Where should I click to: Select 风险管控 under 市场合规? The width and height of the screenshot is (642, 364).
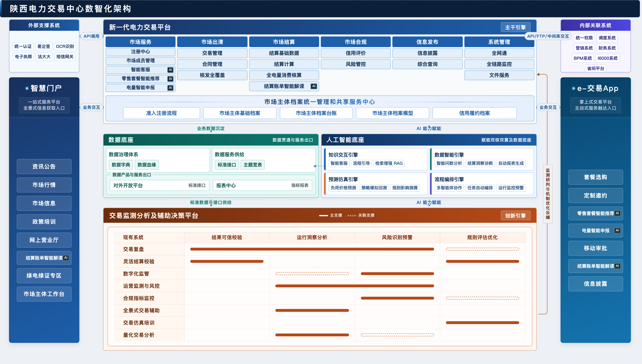tap(356, 64)
